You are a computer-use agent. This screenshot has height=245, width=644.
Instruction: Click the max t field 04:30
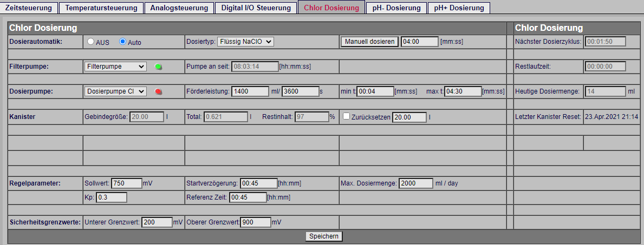pos(463,91)
